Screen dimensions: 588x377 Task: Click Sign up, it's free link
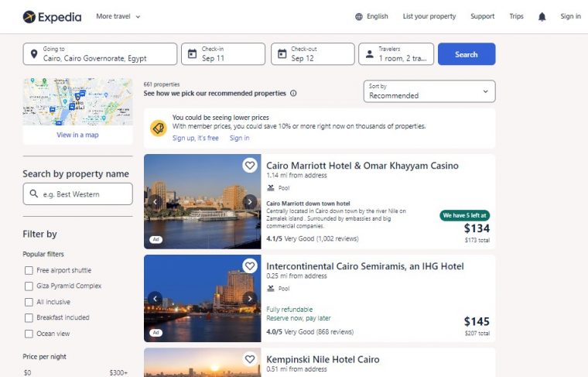click(196, 138)
